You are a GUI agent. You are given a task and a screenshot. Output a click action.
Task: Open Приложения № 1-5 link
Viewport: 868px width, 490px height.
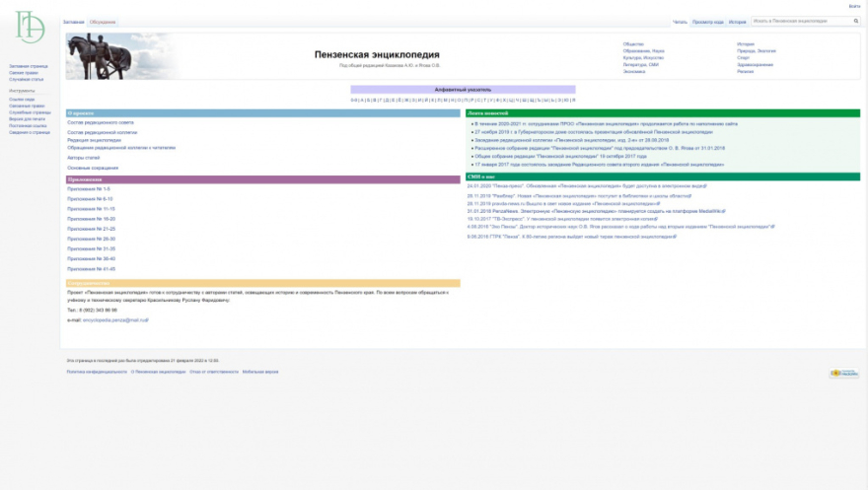tap(89, 188)
